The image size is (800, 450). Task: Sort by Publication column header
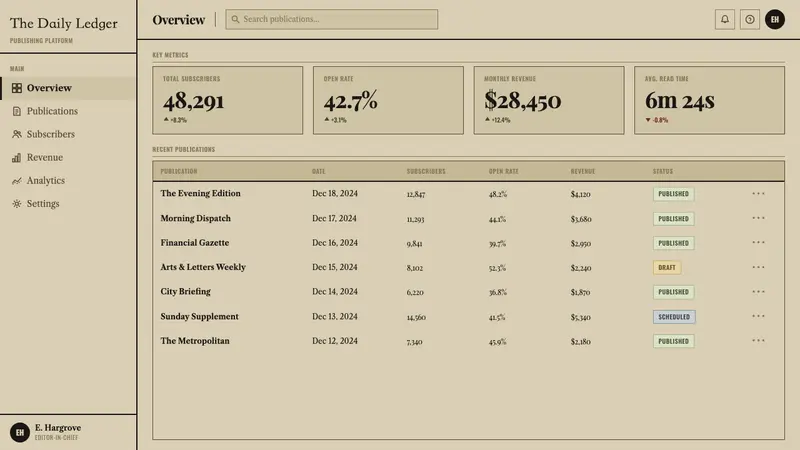pos(179,171)
